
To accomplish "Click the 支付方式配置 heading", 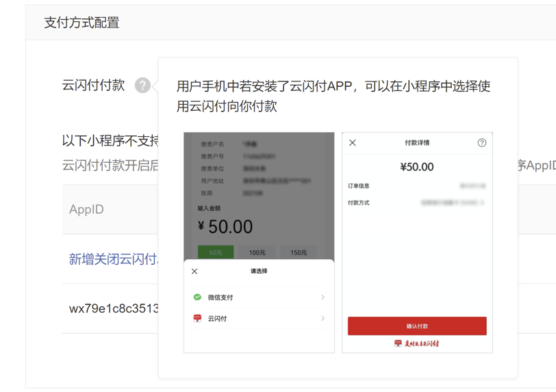I will 82,23.
